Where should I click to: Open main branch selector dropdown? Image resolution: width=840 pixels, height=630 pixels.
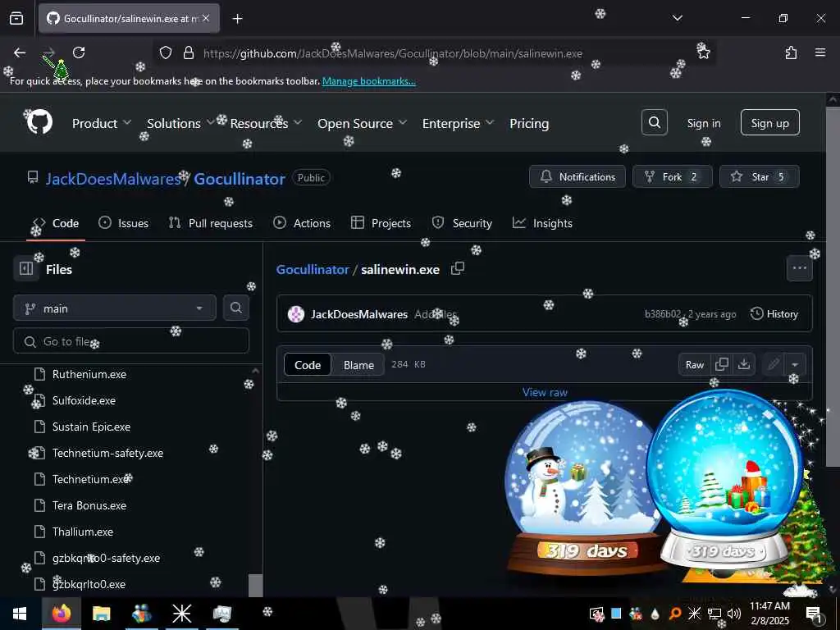coord(115,308)
